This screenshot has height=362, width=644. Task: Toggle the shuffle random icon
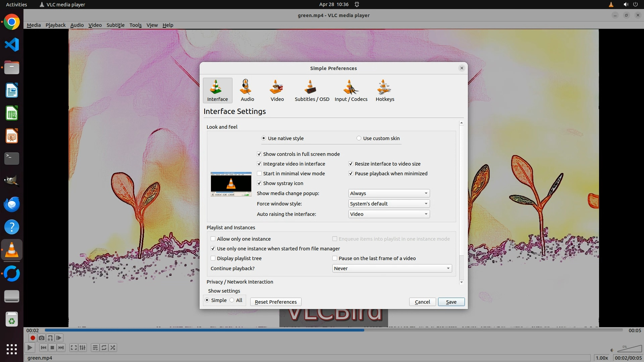click(x=113, y=348)
